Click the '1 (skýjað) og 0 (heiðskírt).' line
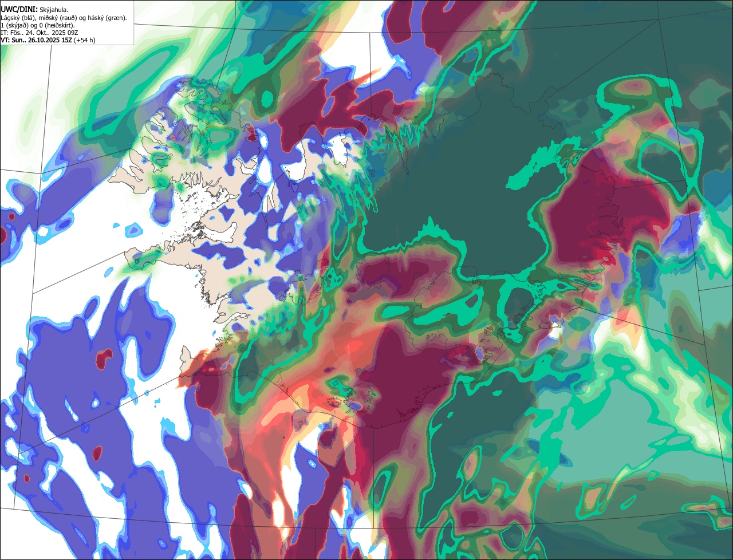733x560 pixels. tap(38, 25)
